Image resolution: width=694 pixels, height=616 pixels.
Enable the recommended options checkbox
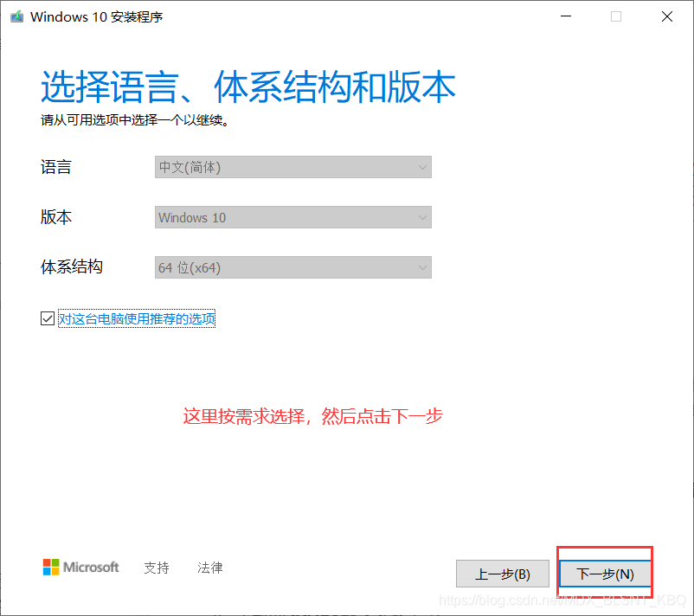[48, 318]
